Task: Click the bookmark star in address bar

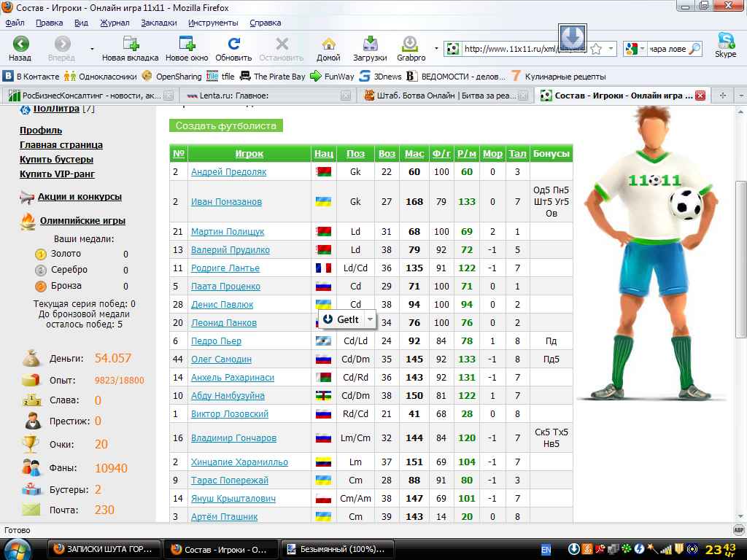Action: (x=596, y=49)
